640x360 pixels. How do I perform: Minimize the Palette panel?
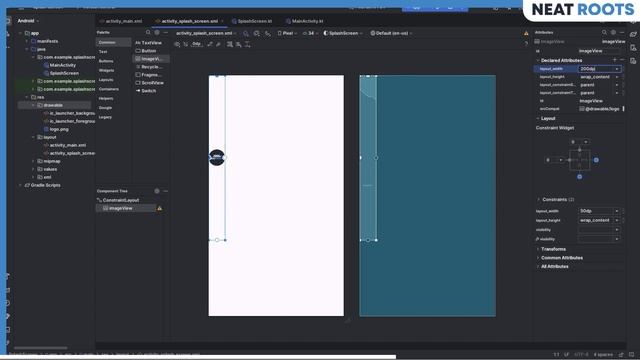tap(165, 32)
